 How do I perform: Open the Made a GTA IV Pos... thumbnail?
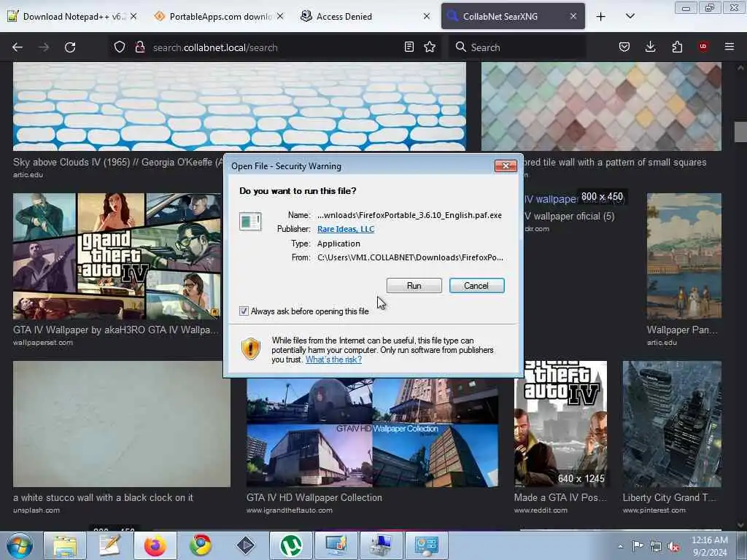561,424
